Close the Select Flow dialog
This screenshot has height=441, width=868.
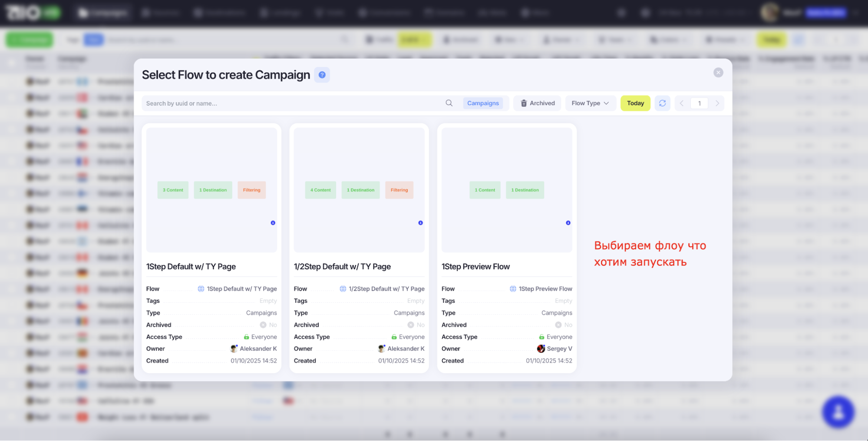click(x=718, y=73)
